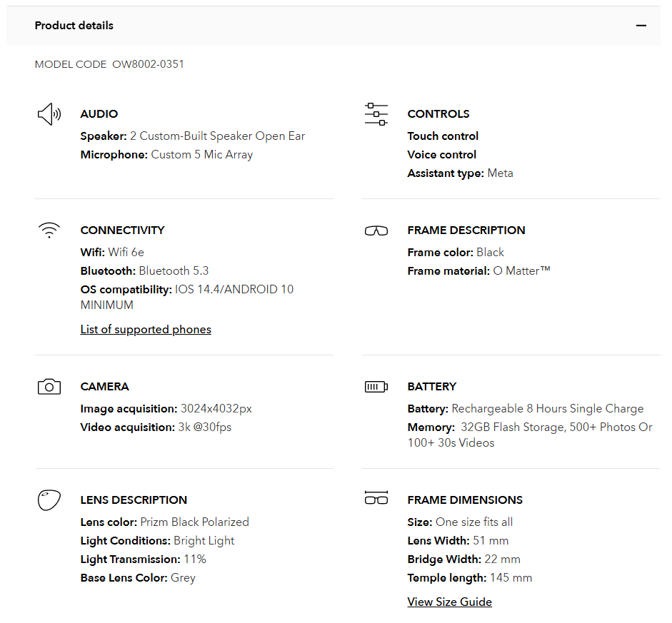Collapse the Product details section
Viewport: 672px width, 623px height.
pyautogui.click(x=641, y=26)
